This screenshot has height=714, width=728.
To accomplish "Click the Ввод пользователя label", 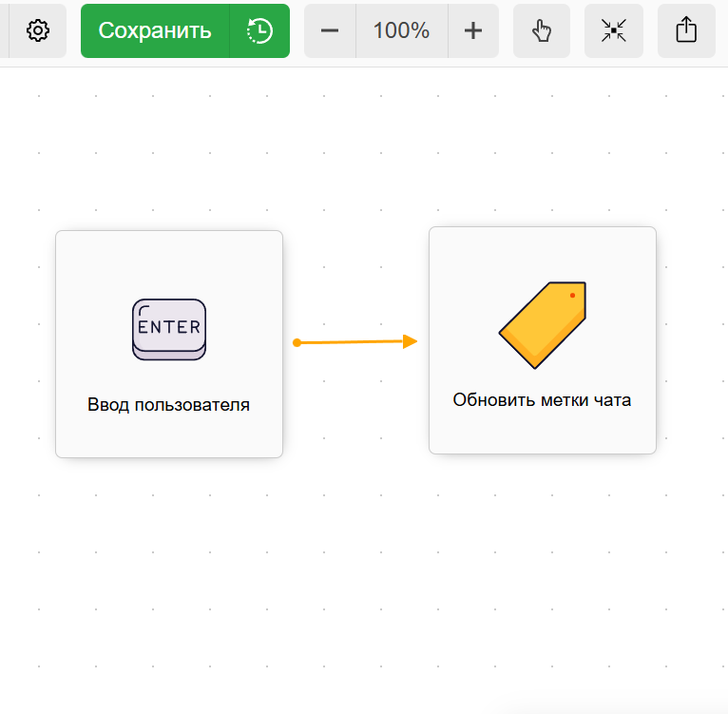I will [x=169, y=405].
